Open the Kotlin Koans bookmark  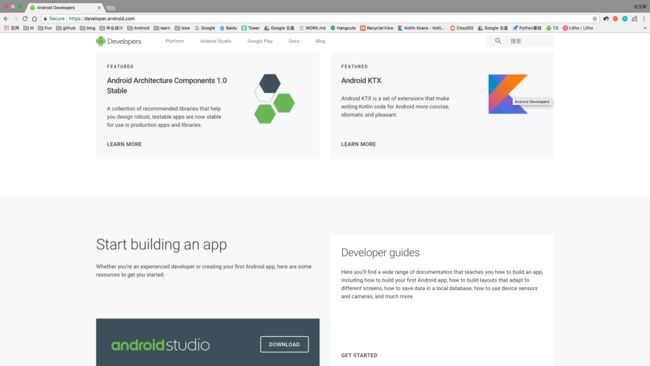421,28
